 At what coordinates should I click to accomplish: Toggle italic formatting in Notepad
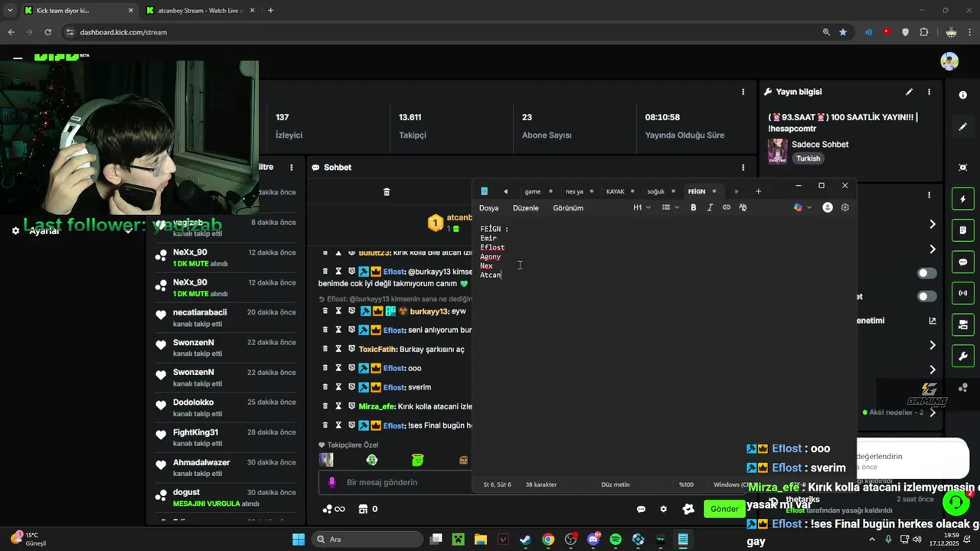[710, 207]
